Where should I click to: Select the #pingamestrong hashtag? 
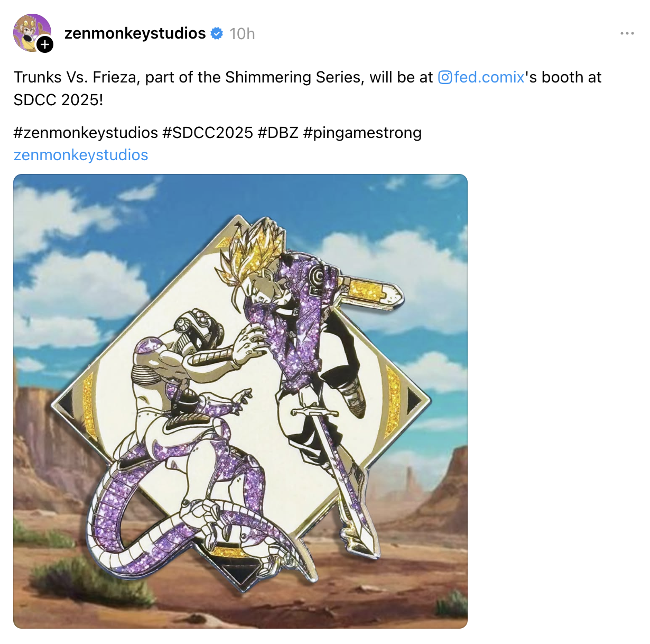pos(363,132)
